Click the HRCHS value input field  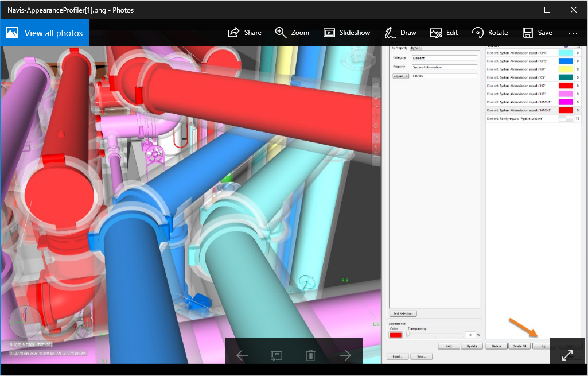[x=445, y=76]
